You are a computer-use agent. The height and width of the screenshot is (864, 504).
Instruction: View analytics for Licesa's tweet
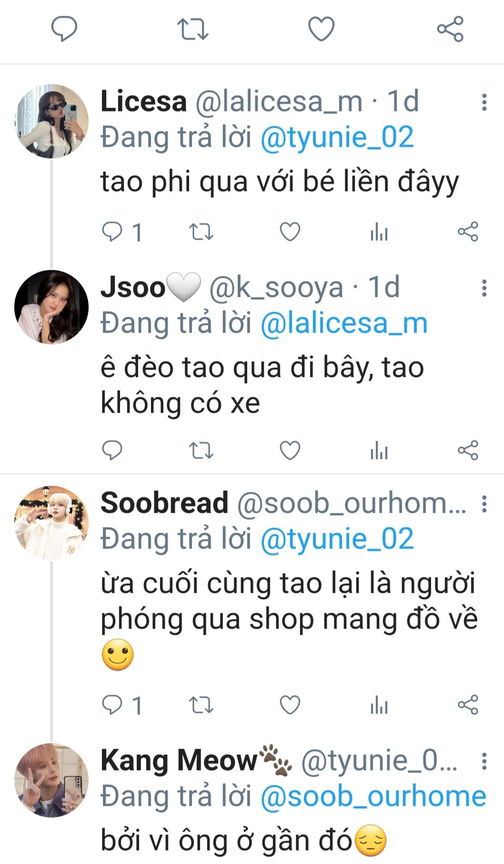[379, 232]
